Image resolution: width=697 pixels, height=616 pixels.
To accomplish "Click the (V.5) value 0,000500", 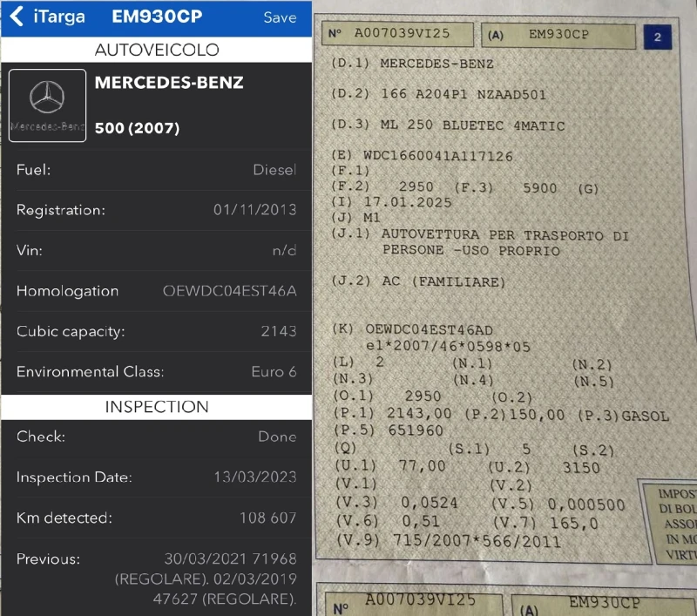I will pos(586,504).
